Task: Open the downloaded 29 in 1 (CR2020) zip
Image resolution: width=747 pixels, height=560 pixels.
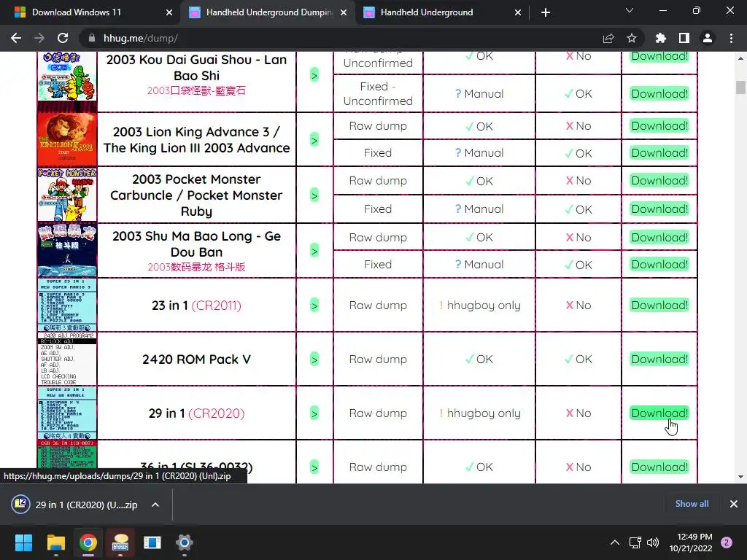Action: pos(76,505)
